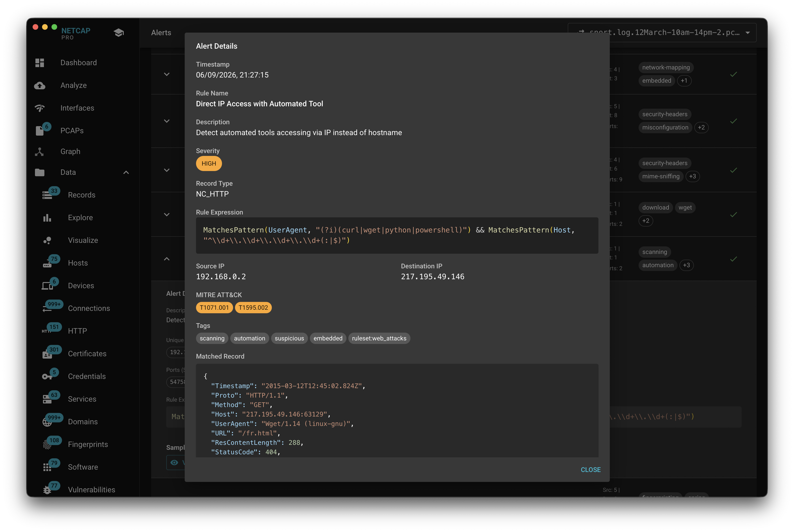Click MITRE technique T1595.002 chip
794x532 pixels.
click(x=253, y=308)
